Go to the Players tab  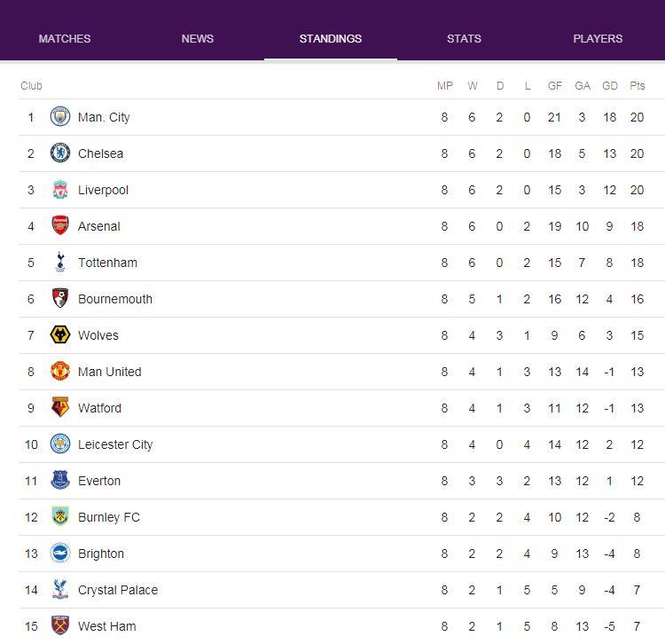(598, 39)
